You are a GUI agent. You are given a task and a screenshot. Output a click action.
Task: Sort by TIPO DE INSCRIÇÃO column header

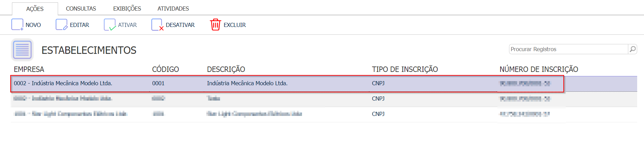tap(405, 69)
